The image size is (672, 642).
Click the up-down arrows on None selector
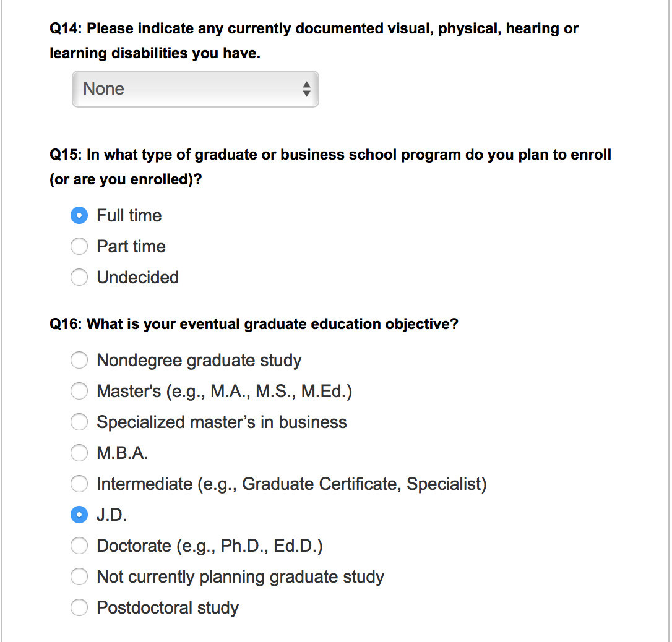306,89
